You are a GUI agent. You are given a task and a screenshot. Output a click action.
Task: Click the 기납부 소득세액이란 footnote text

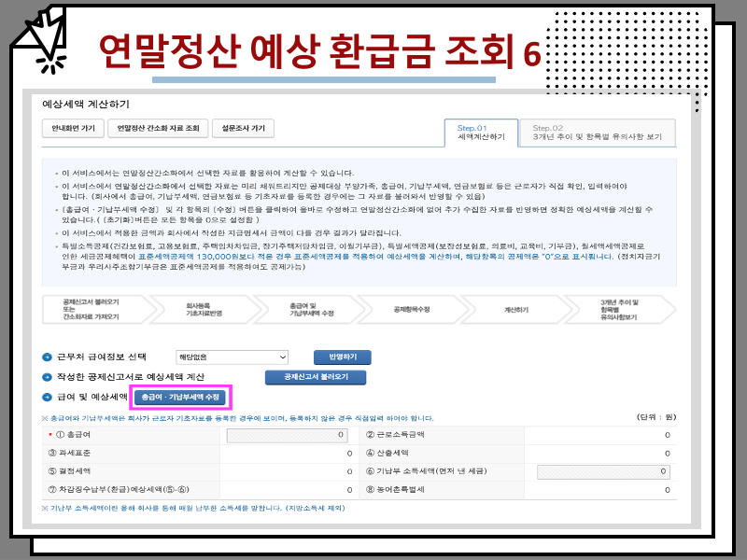click(x=193, y=508)
